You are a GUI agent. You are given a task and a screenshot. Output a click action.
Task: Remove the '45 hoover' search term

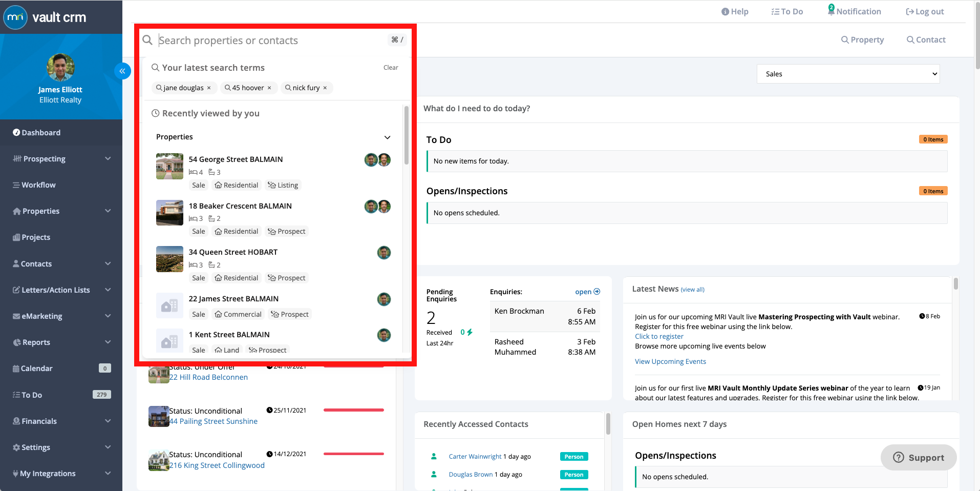point(269,88)
